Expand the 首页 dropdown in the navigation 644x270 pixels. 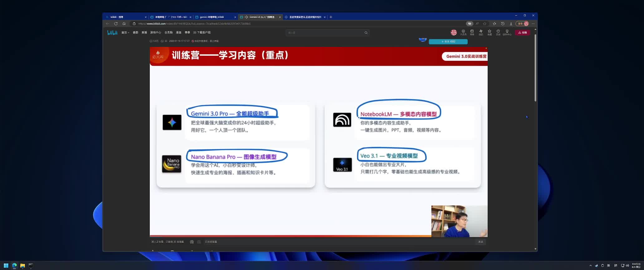click(125, 32)
